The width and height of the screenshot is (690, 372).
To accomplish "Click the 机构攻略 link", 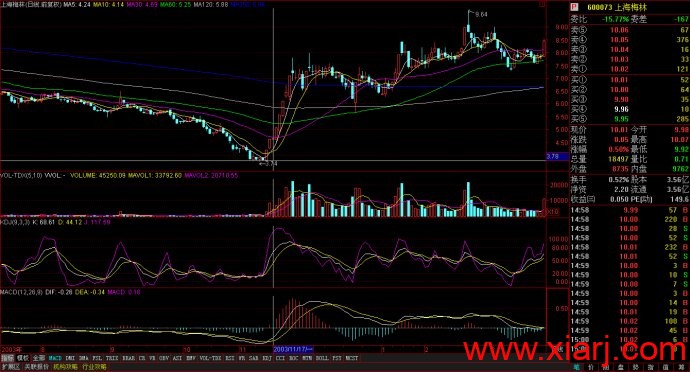I will tap(65, 367).
